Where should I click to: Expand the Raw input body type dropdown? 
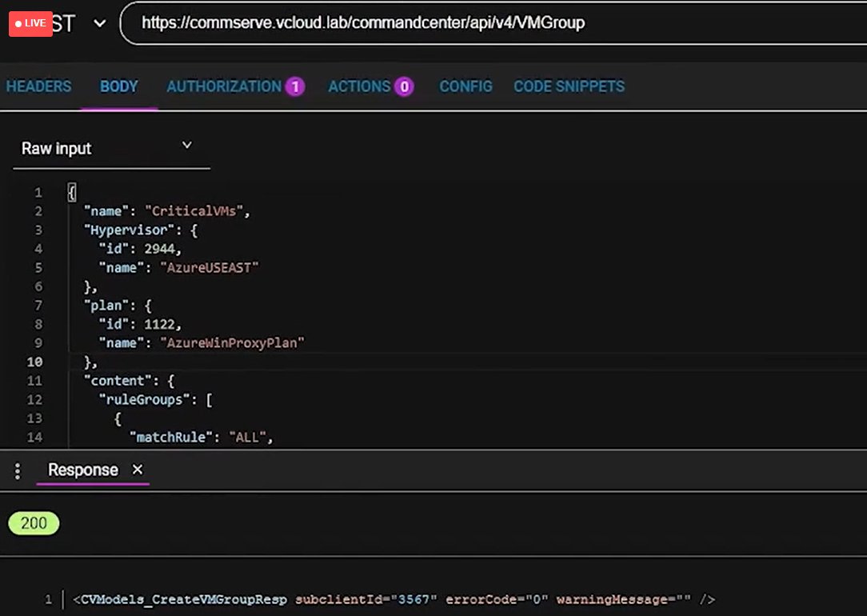click(111, 148)
